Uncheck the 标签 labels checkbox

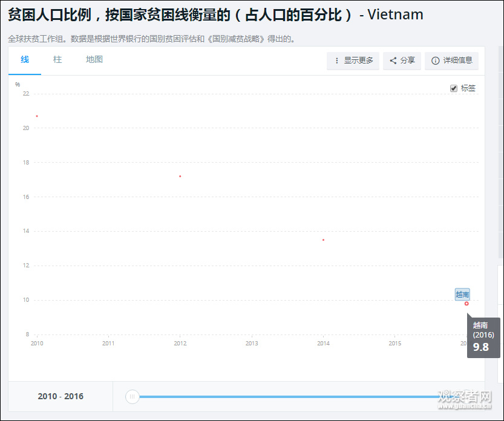(454, 88)
